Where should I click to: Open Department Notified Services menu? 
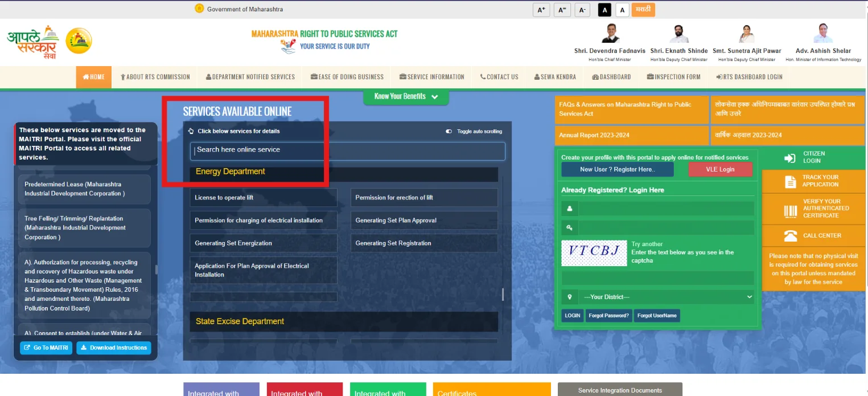click(250, 77)
